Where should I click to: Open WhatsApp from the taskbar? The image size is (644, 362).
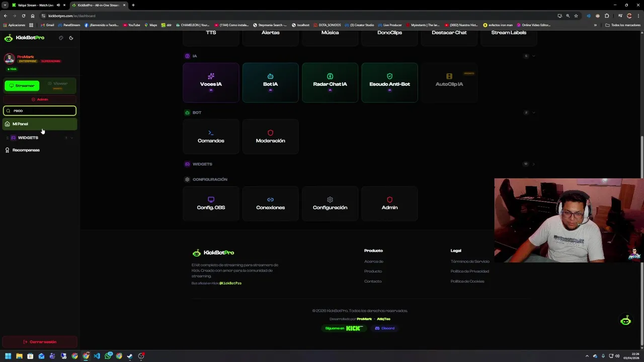click(x=108, y=356)
